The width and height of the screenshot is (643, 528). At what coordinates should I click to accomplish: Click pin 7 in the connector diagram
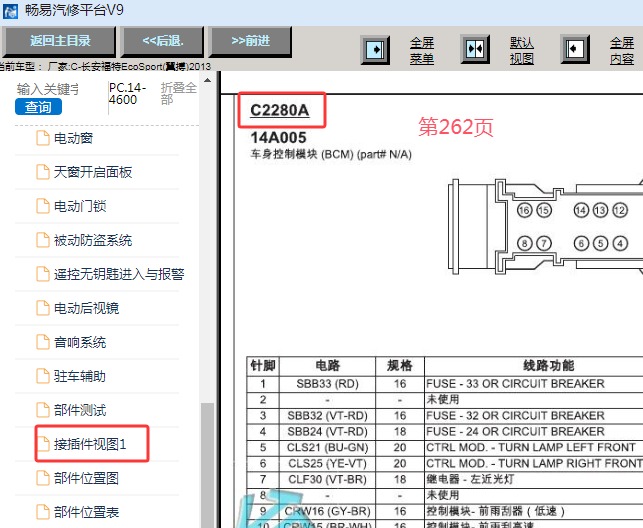(x=544, y=244)
